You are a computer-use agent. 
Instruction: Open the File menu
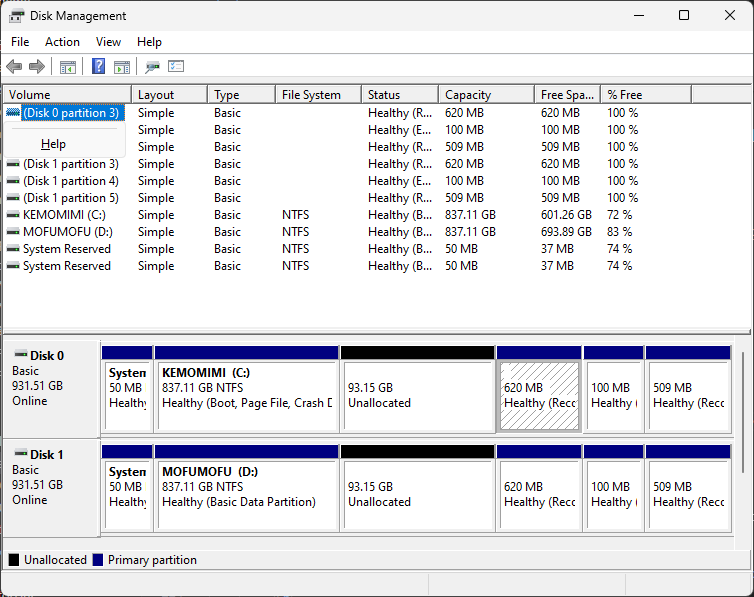point(20,42)
